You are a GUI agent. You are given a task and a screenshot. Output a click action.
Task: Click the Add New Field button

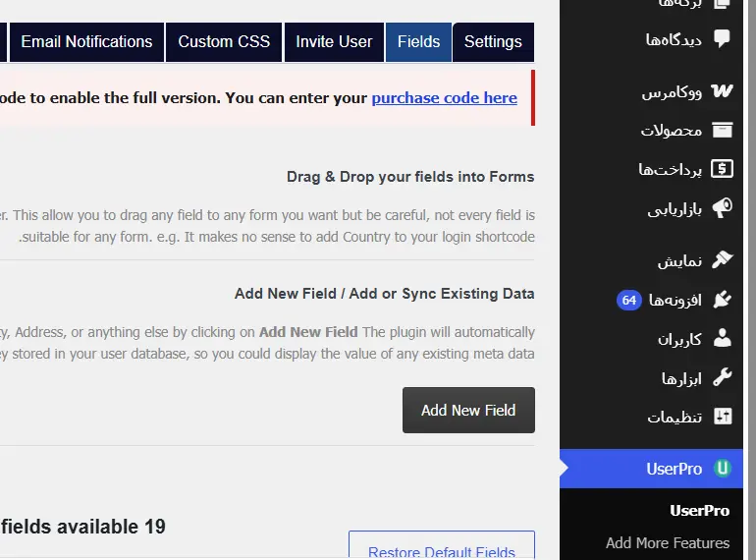point(468,410)
